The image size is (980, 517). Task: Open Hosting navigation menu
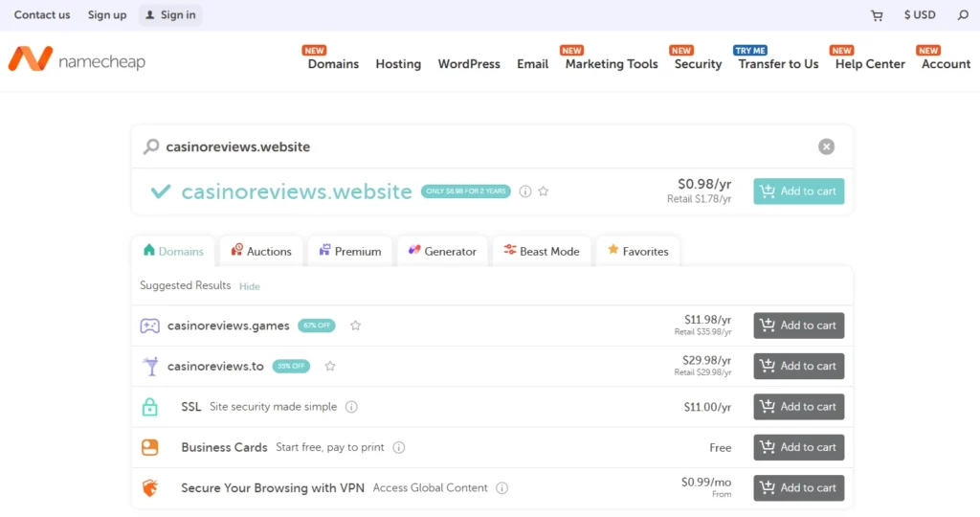[x=398, y=64]
